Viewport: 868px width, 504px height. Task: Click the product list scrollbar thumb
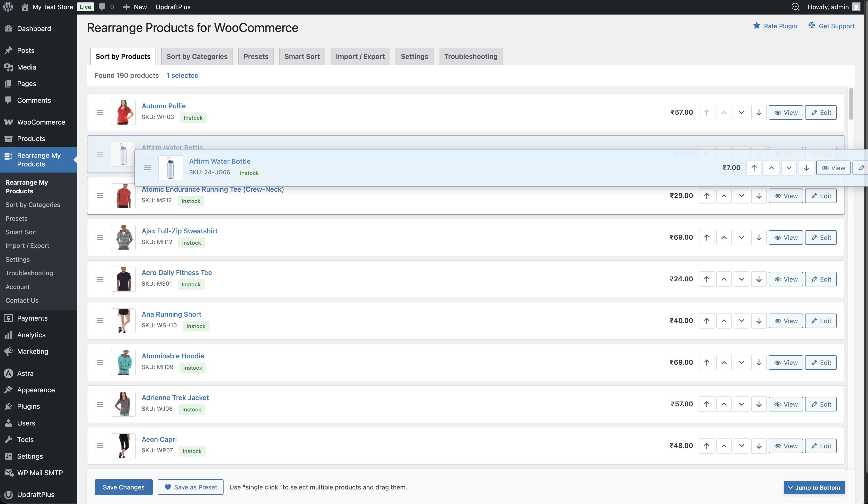[851, 103]
